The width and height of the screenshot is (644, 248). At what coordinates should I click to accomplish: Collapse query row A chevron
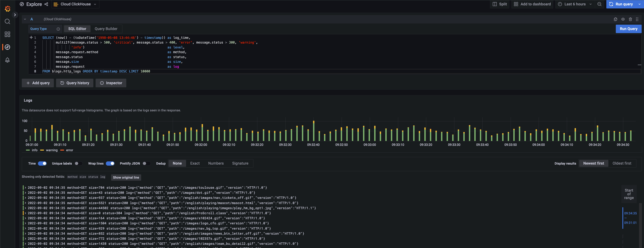[25, 19]
